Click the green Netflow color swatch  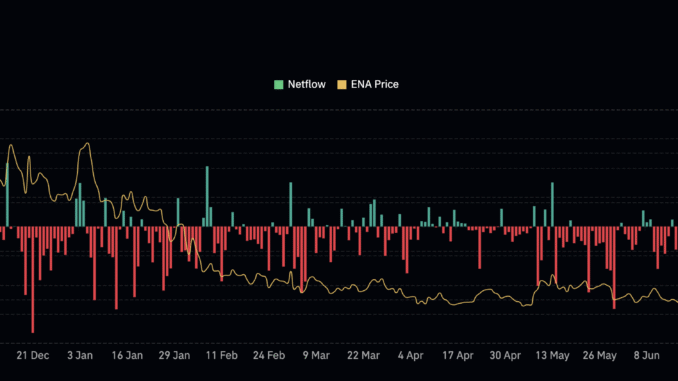click(x=278, y=84)
